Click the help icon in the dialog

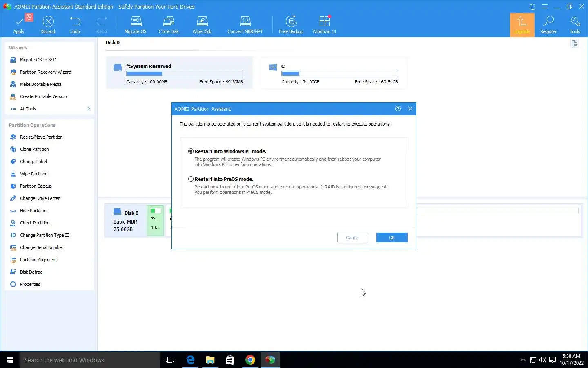coord(398,109)
